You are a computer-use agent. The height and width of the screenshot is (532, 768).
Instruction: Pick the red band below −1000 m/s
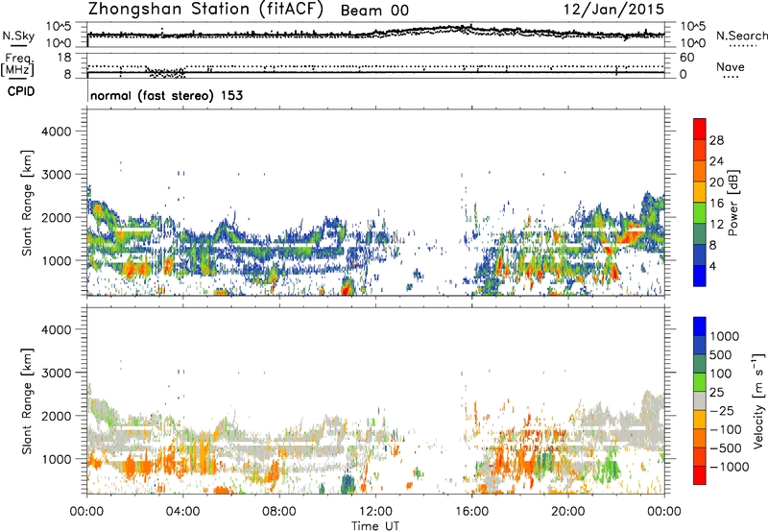coord(700,475)
